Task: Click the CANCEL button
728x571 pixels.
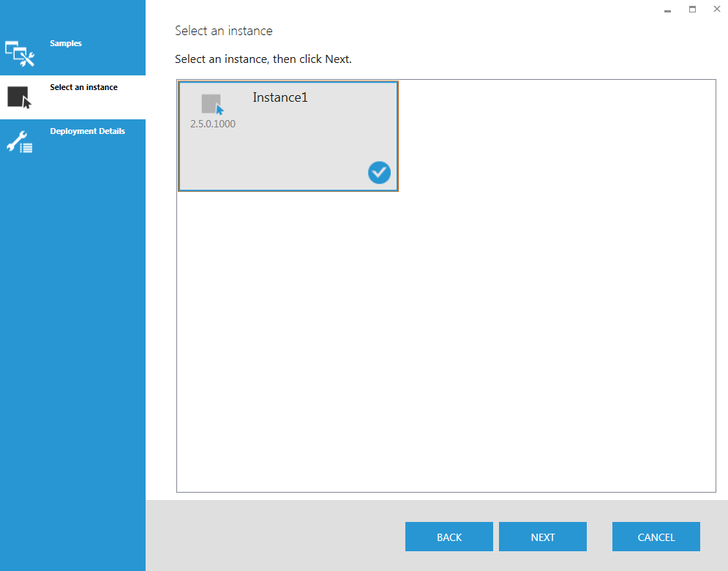Action: point(656,537)
